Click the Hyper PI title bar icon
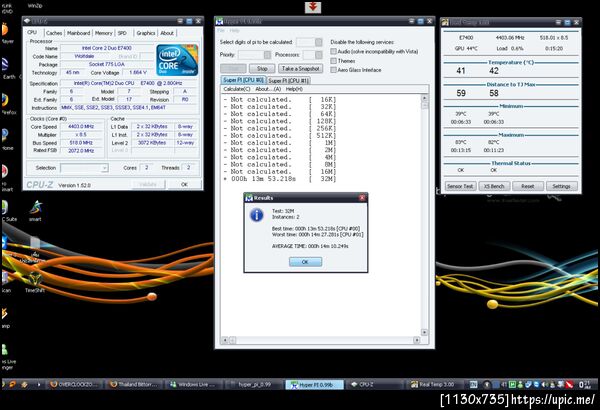This screenshot has height=410, width=600. click(x=220, y=21)
